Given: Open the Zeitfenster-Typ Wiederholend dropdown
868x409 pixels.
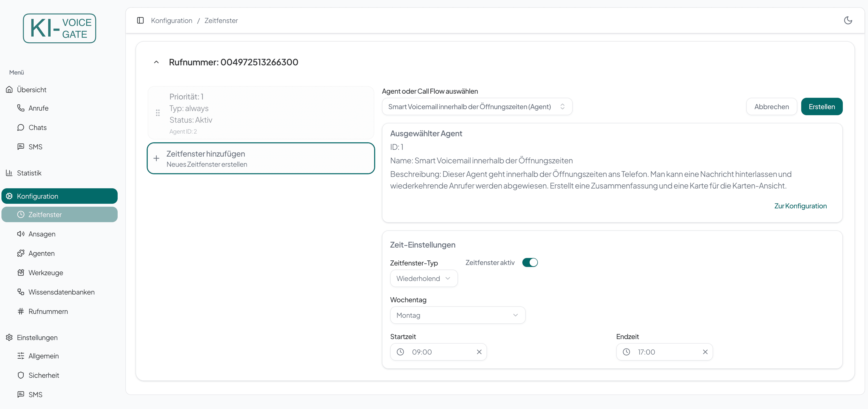Looking at the screenshot, I should click(424, 278).
